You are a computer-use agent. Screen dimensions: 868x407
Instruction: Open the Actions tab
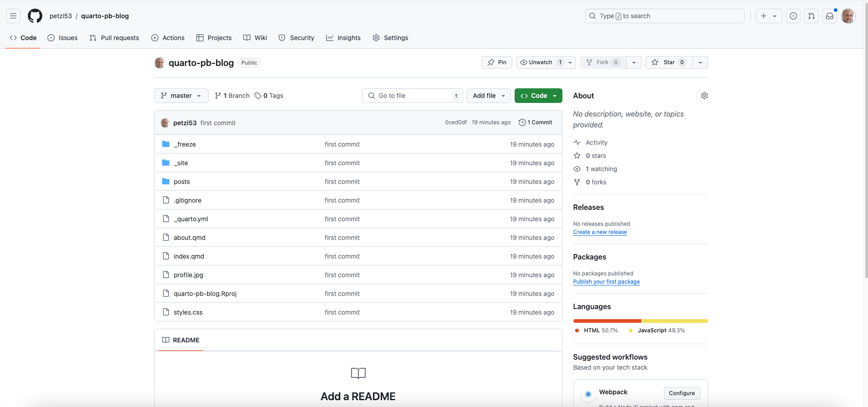[x=168, y=38]
